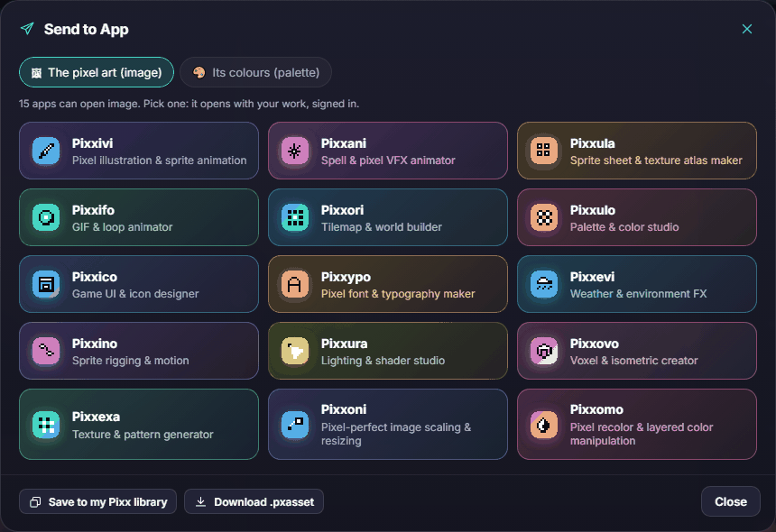The image size is (776, 532).
Task: Open the 'Pixel illustration & sprite animation' description
Action: point(160,161)
